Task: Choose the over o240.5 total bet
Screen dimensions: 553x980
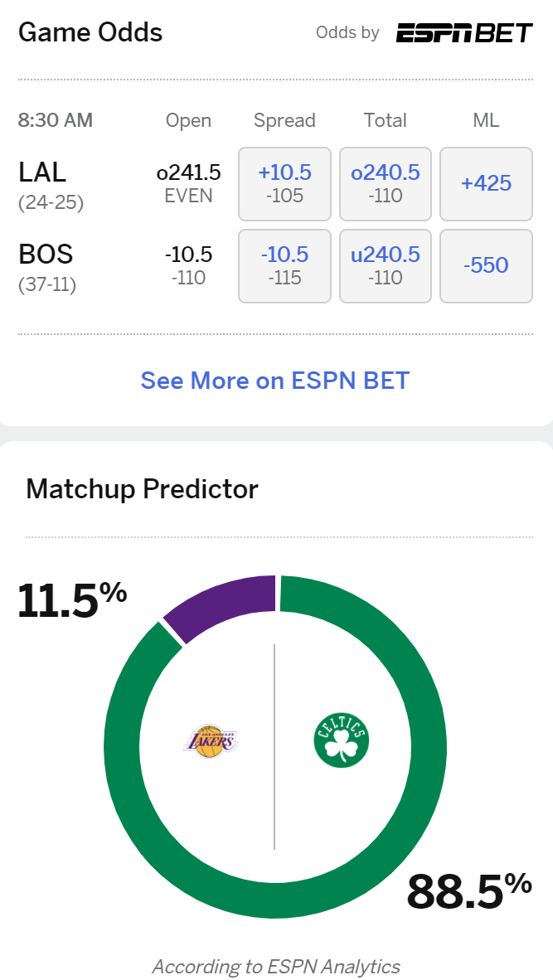Action: (x=386, y=183)
